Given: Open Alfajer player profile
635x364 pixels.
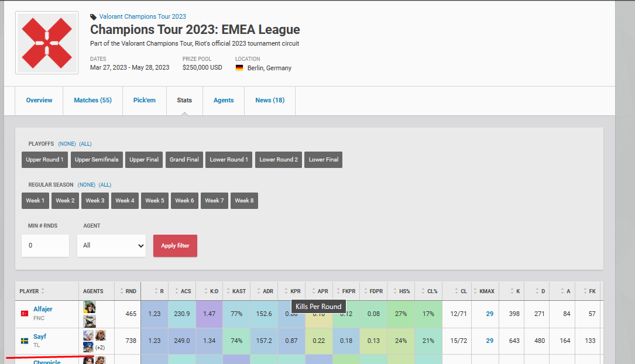Looking at the screenshot, I should [x=43, y=309].
